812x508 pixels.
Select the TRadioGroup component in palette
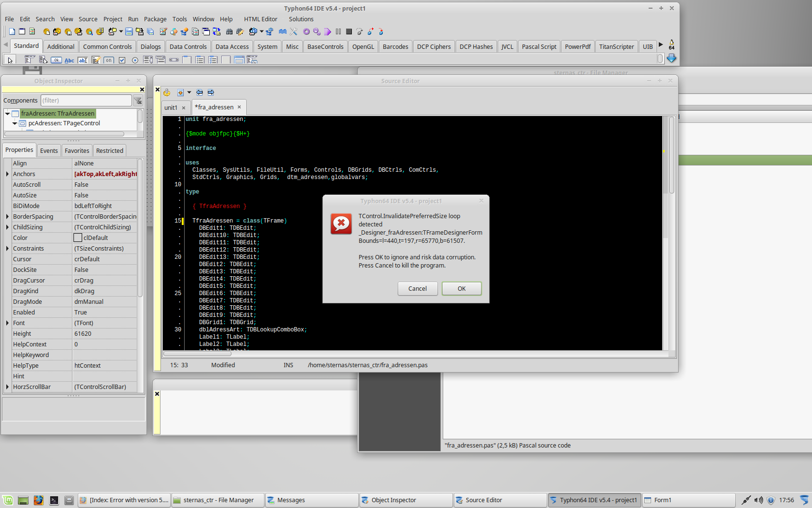coord(200,60)
